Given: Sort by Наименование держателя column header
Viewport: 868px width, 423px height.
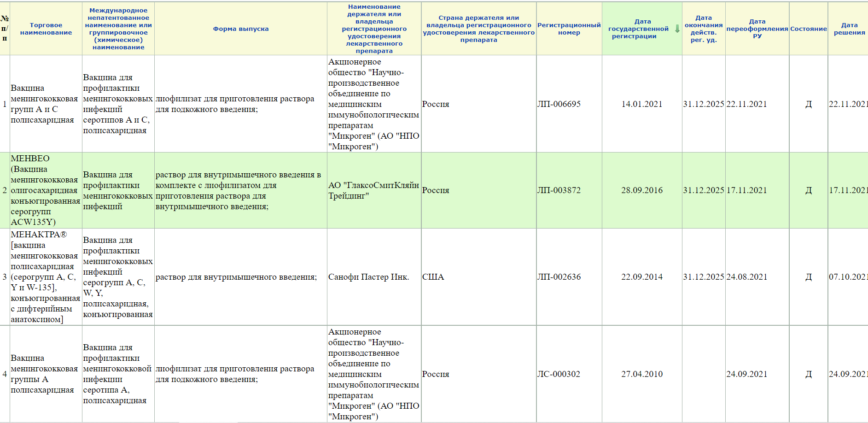Looking at the screenshot, I should click(x=374, y=29).
